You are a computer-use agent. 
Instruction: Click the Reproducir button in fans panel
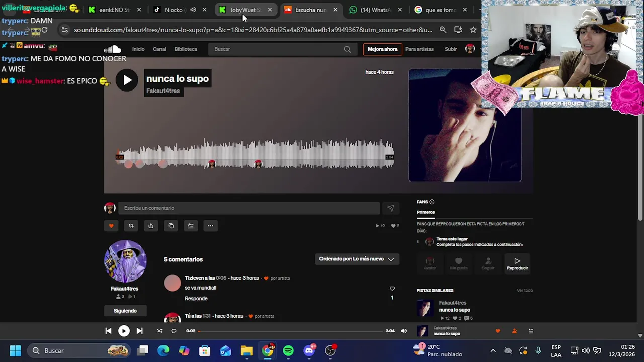[517, 263]
